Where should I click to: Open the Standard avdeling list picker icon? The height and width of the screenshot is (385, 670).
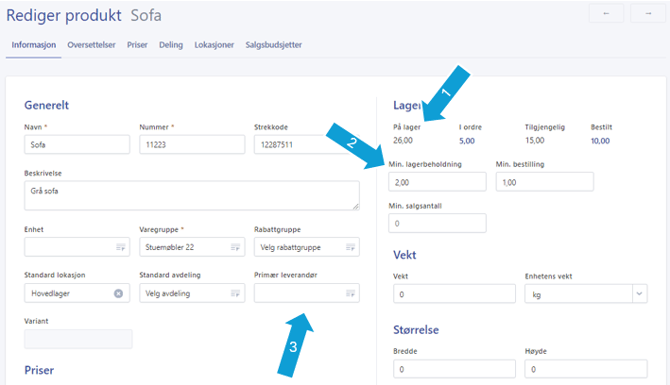tap(235, 294)
